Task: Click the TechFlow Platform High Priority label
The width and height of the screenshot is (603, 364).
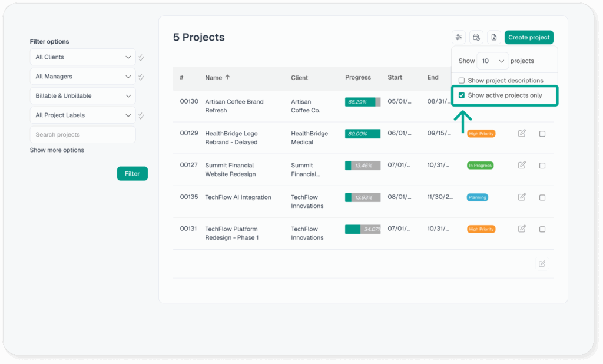Action: click(x=481, y=229)
